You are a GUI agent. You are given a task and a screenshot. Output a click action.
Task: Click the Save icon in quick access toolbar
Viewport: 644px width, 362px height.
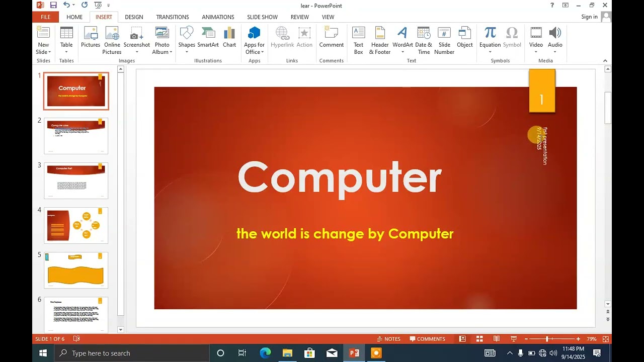click(53, 5)
